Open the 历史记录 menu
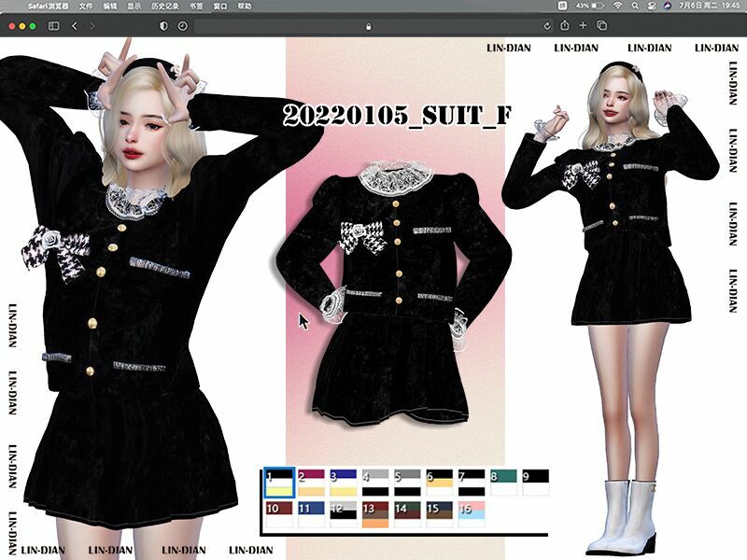This screenshot has height=560, width=747. tap(165, 7)
